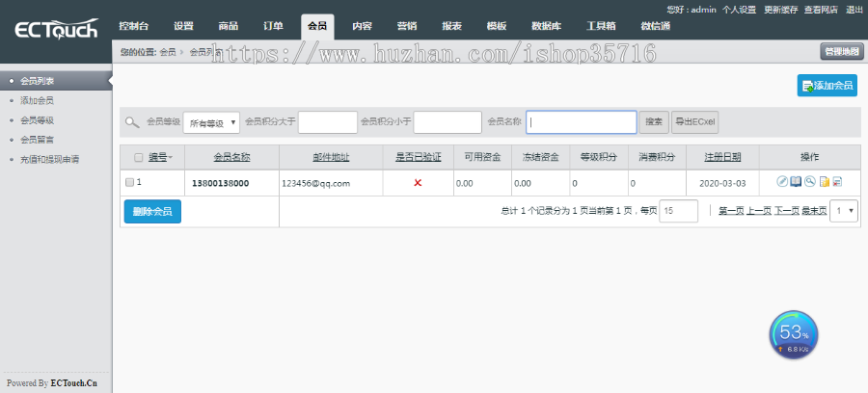Click the search magnifier icon in filter bar
This screenshot has height=393, width=868.
click(132, 122)
